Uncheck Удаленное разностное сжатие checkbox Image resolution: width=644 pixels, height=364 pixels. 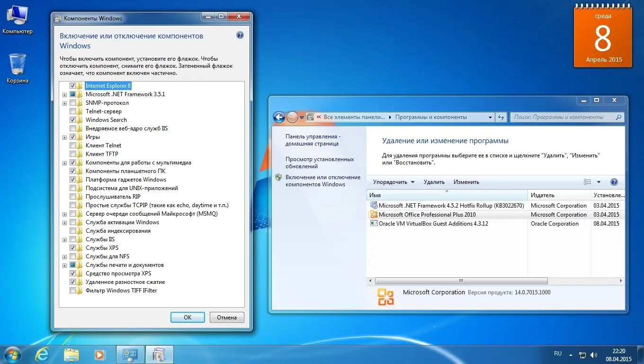pos(73,282)
